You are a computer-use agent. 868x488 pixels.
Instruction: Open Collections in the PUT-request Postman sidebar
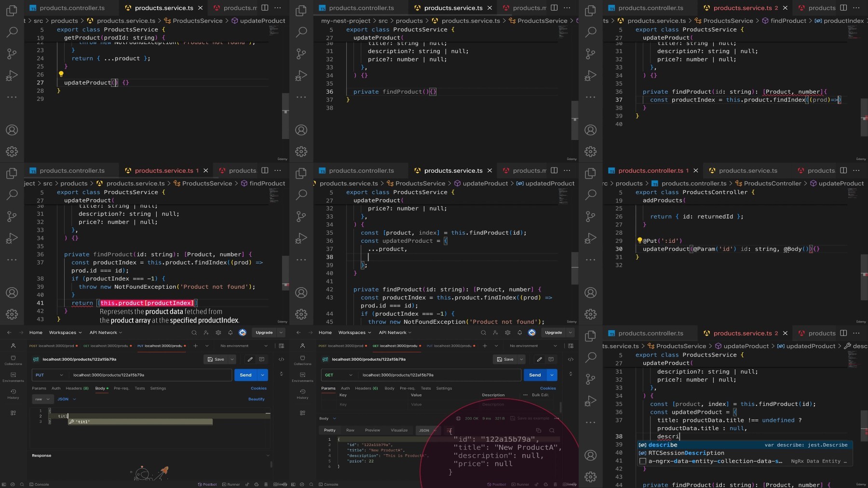[x=13, y=360]
